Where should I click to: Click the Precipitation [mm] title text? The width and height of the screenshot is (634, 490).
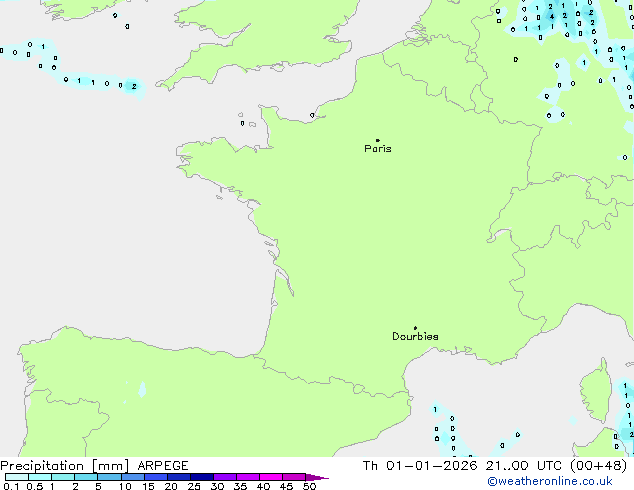pyautogui.click(x=64, y=466)
